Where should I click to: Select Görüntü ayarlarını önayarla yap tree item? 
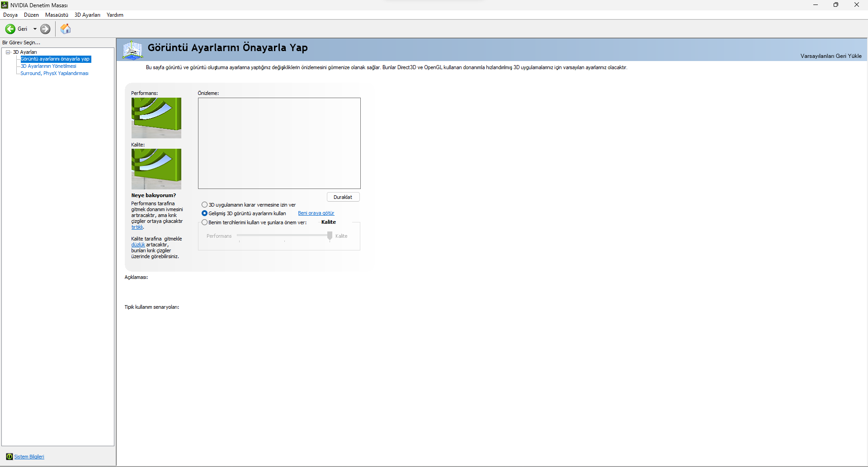[55, 59]
